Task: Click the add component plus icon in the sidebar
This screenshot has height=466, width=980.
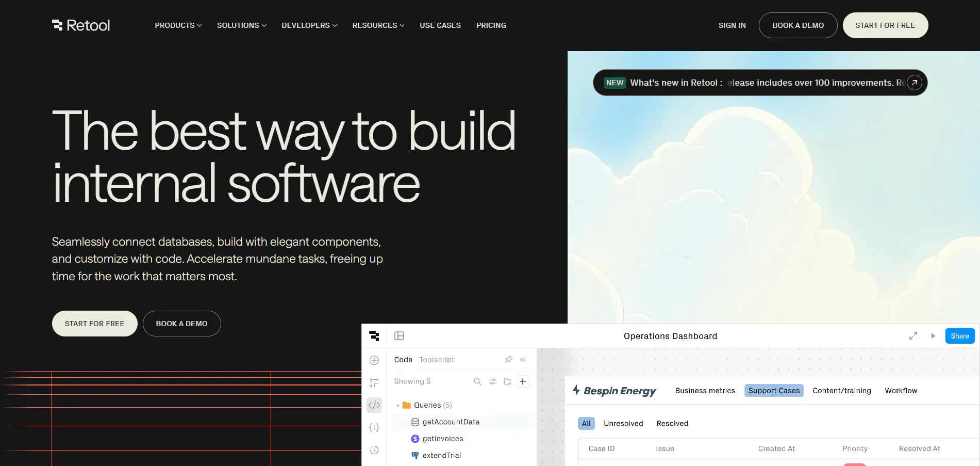Action: [x=374, y=360]
